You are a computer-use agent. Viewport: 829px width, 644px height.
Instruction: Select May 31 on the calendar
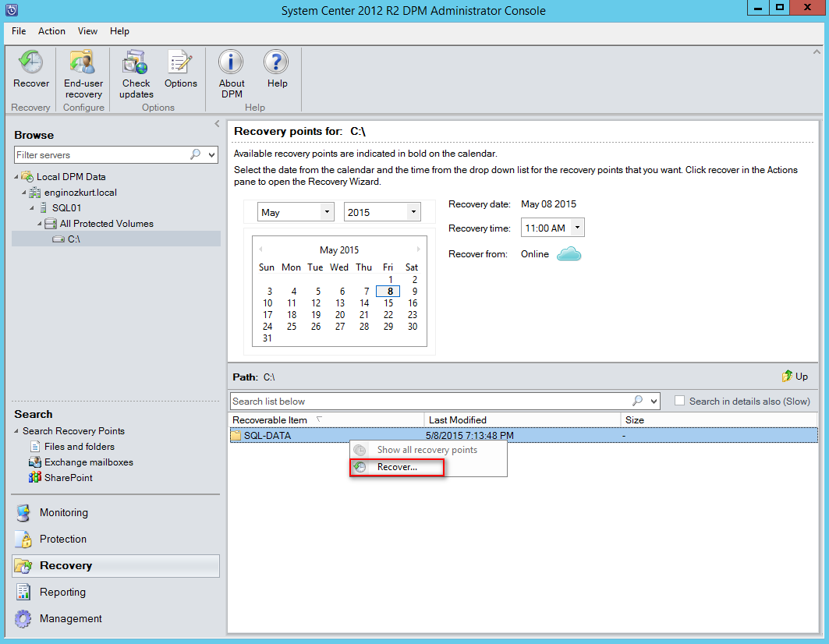267,338
